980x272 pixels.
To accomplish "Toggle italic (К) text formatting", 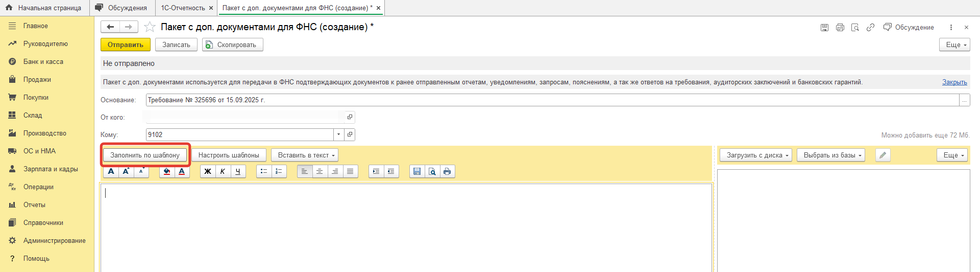I will click(x=223, y=172).
